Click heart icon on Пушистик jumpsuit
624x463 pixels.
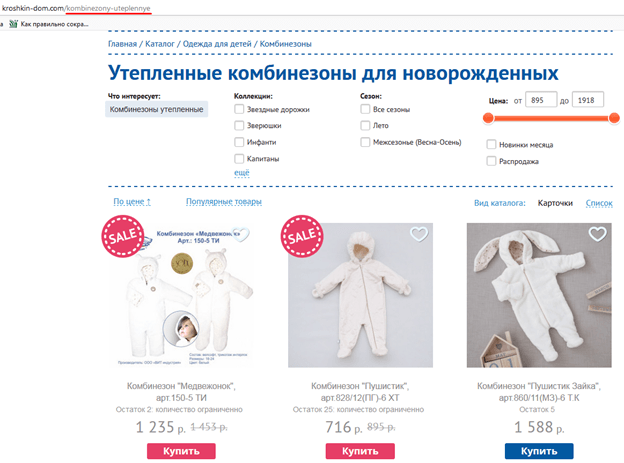tap(419, 234)
